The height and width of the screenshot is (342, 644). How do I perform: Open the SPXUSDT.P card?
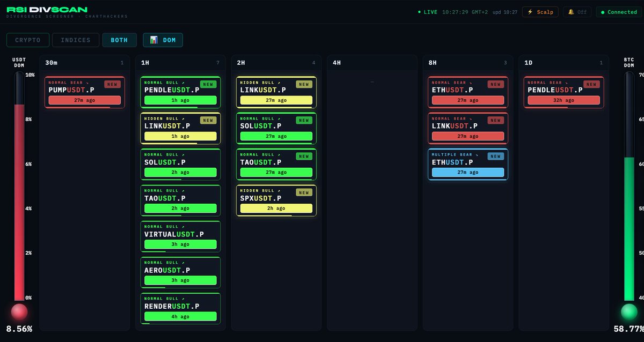click(x=276, y=200)
